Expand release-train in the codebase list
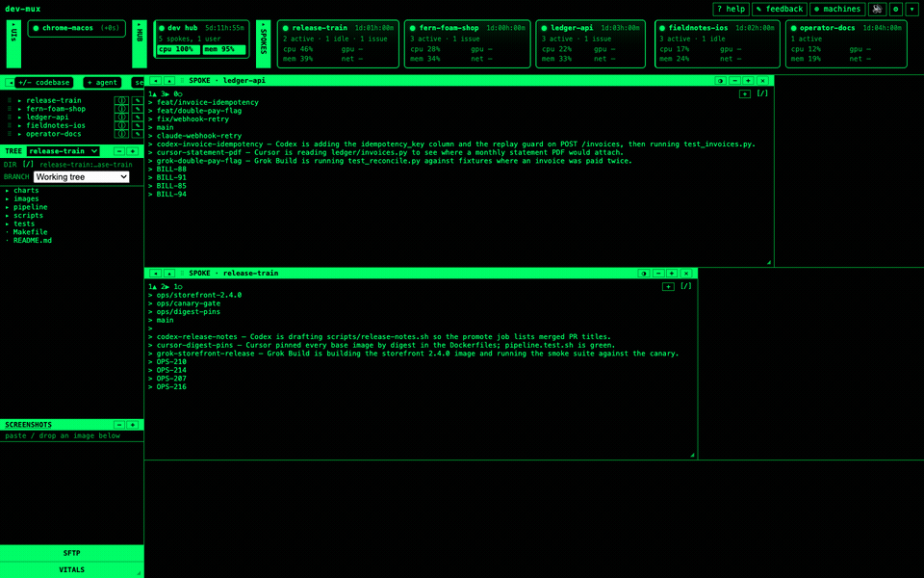Viewport: 924px width, 578px height. [x=19, y=101]
